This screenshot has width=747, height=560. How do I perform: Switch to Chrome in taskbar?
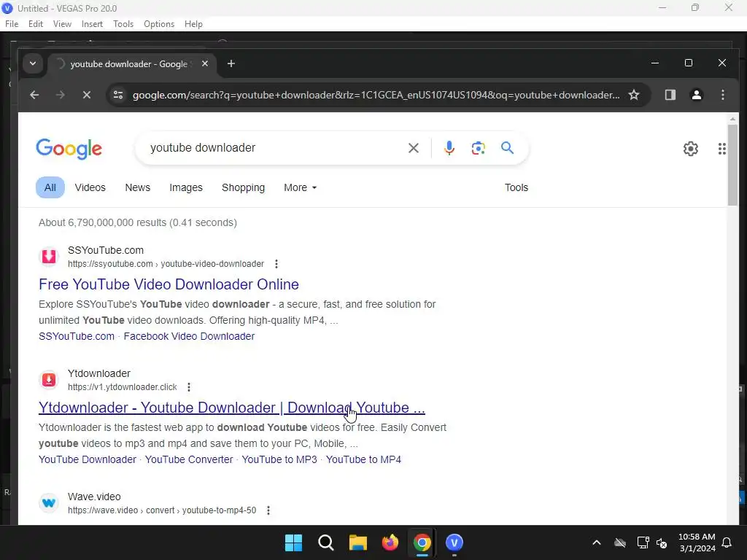(x=422, y=542)
